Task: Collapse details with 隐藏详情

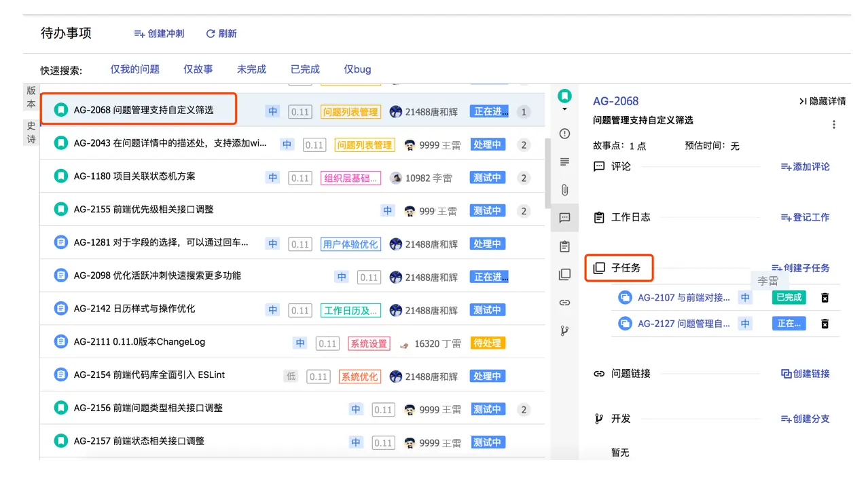Action: [822, 101]
